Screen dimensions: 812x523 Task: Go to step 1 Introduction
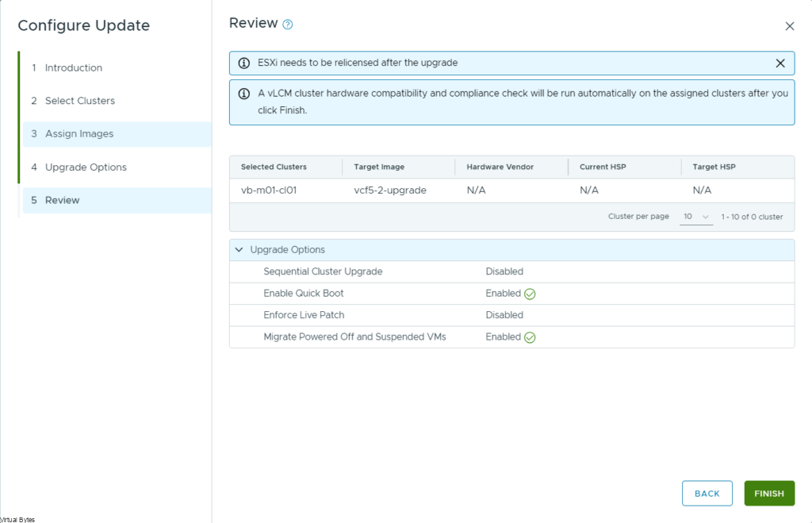tap(73, 68)
